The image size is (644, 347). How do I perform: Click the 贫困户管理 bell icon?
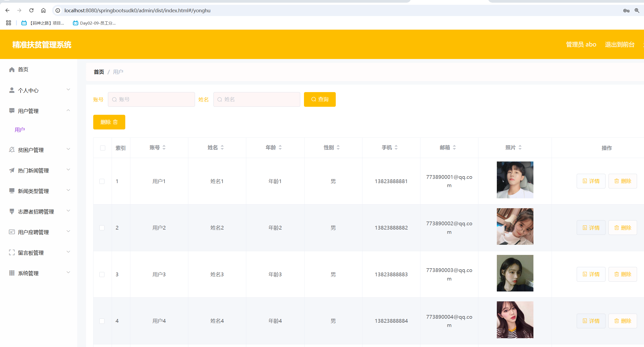[x=12, y=150]
